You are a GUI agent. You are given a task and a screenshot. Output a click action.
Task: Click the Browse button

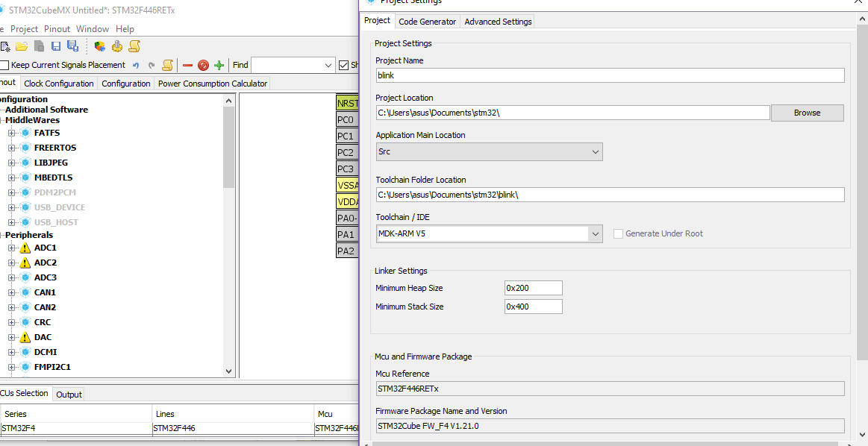(807, 113)
